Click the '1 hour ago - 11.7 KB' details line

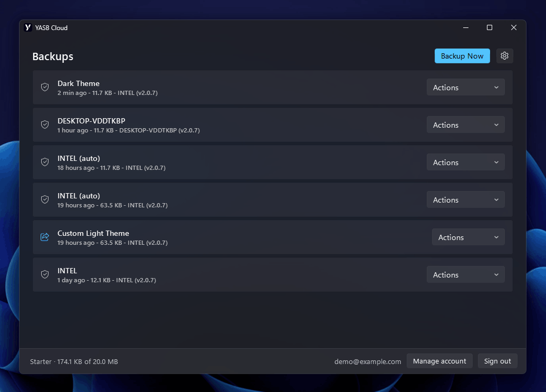point(129,130)
